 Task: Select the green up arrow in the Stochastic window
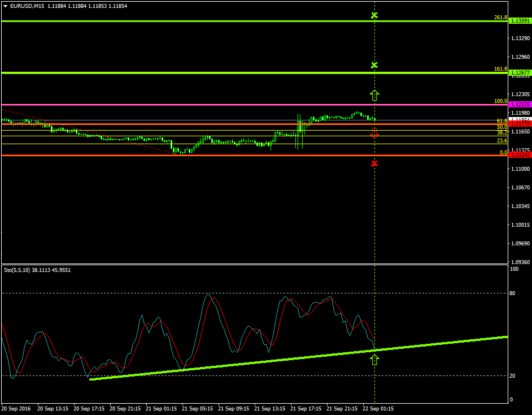point(374,359)
